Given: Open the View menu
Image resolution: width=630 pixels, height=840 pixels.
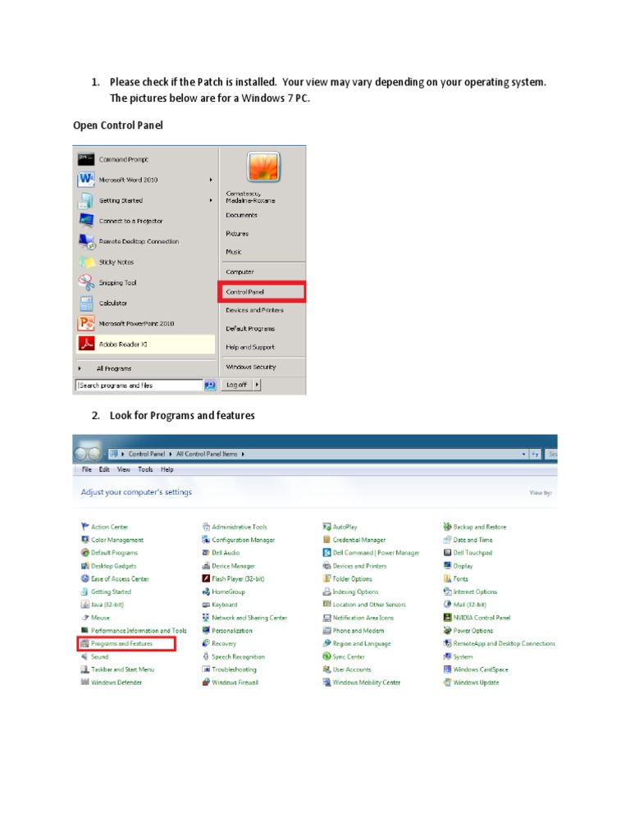Looking at the screenshot, I should [124, 469].
